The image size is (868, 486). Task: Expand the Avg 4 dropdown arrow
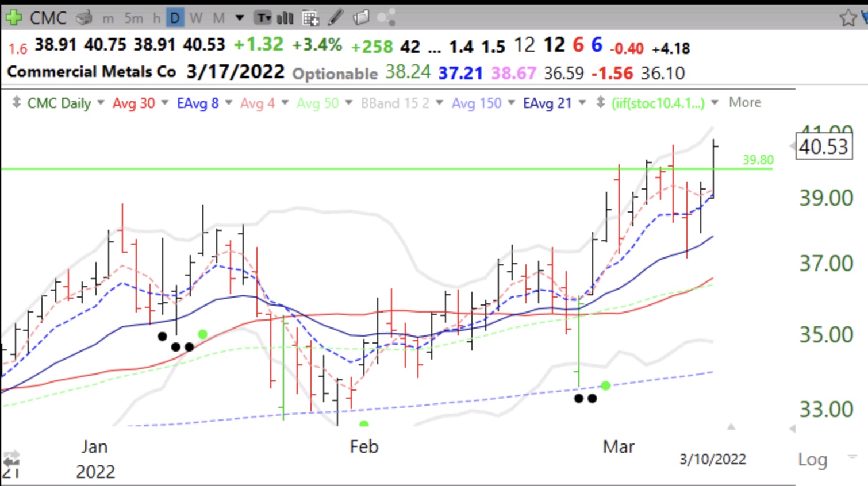point(285,103)
